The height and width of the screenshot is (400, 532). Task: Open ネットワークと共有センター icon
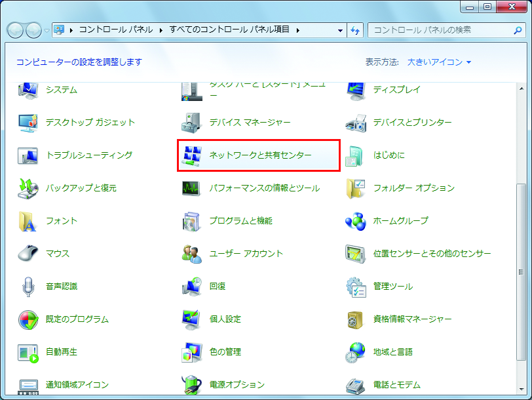click(192, 155)
